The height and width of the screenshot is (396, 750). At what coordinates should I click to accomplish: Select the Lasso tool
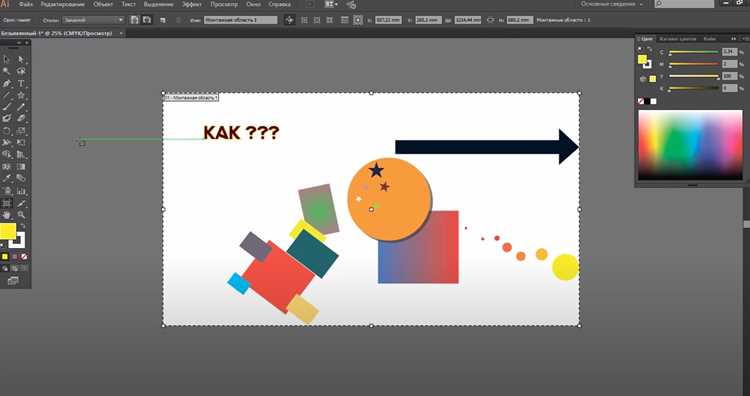[x=21, y=71]
